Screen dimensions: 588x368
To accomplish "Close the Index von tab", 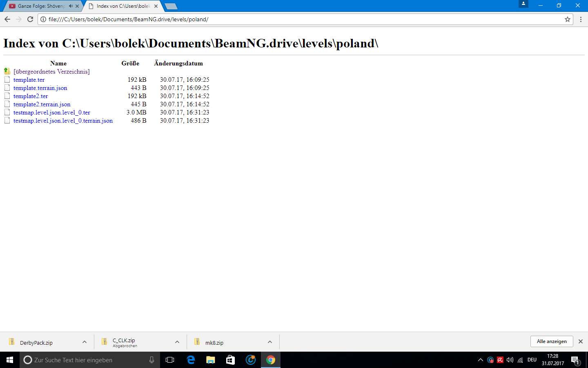I will tap(156, 6).
